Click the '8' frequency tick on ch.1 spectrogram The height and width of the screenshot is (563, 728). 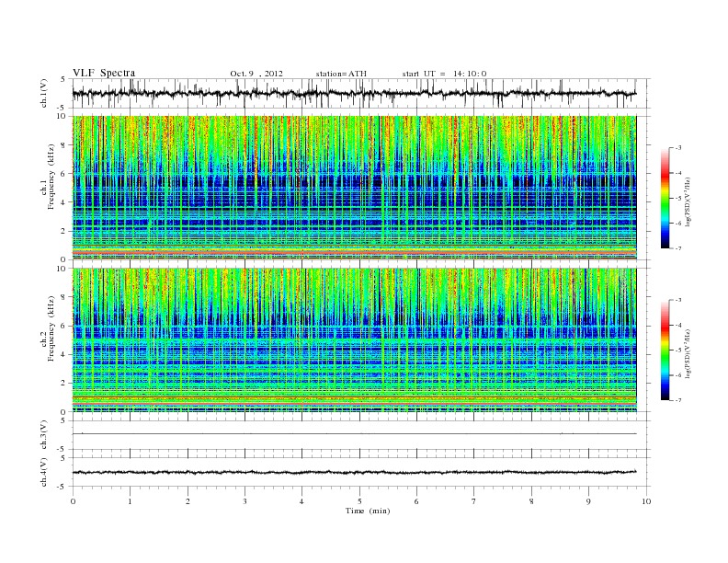[x=63, y=145]
